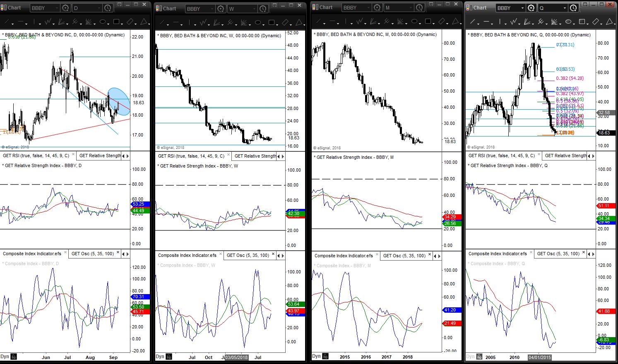Switch to the GET RSI tab in the quarterly chart

502,156
